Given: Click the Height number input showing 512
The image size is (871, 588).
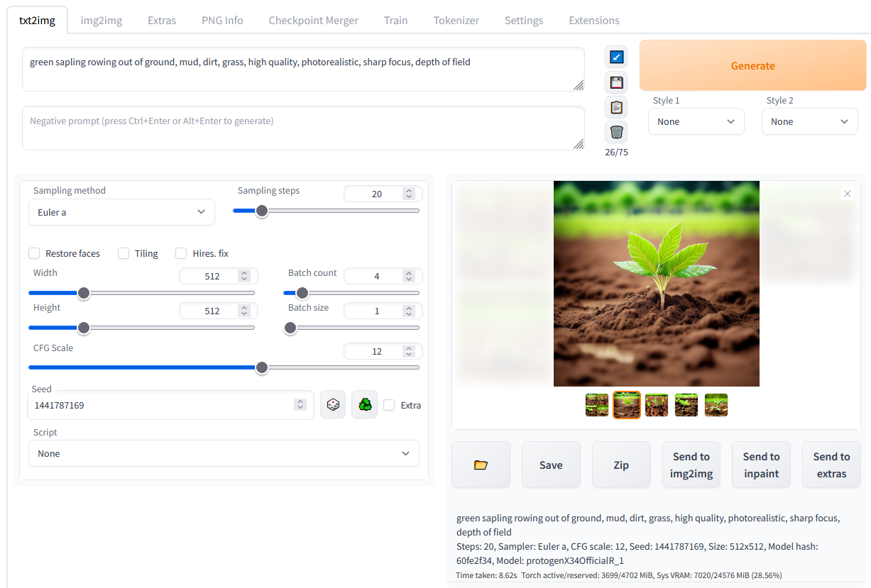Looking at the screenshot, I should [218, 311].
